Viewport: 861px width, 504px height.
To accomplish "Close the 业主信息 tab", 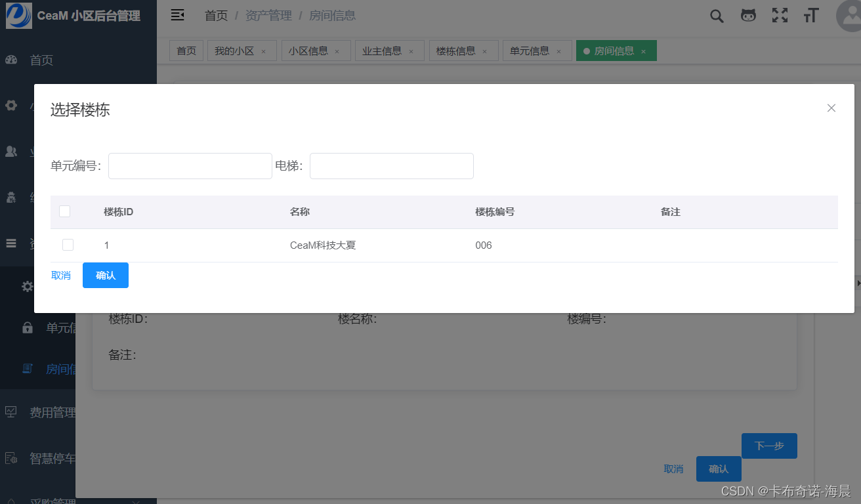I will (x=411, y=51).
